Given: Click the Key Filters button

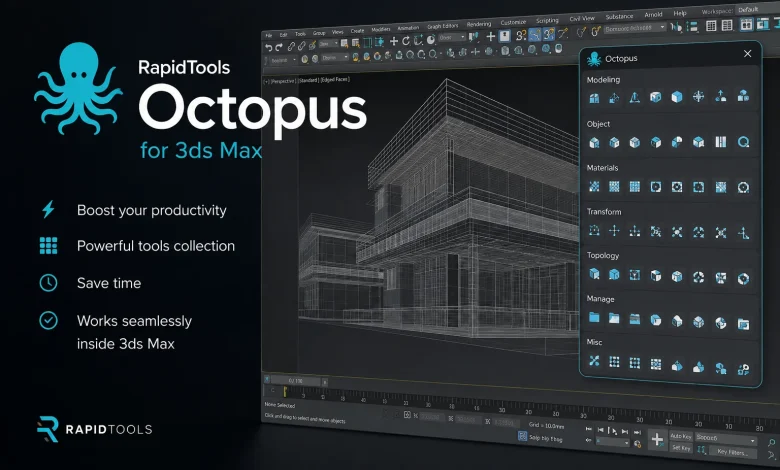Looking at the screenshot, I should (732, 452).
